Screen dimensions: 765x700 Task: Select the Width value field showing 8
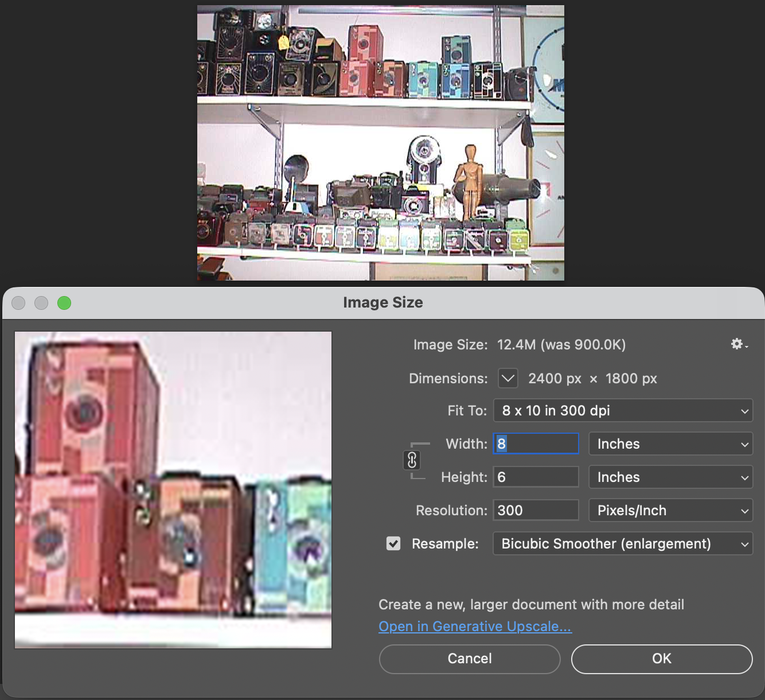535,443
